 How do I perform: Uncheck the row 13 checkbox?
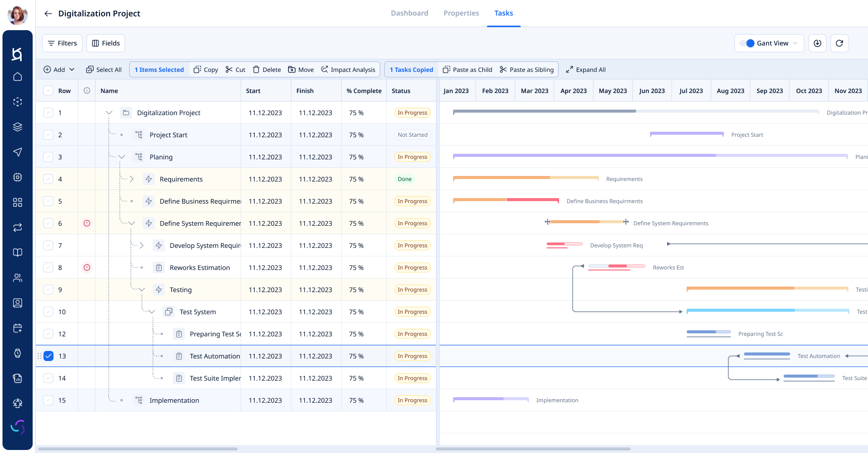point(49,356)
